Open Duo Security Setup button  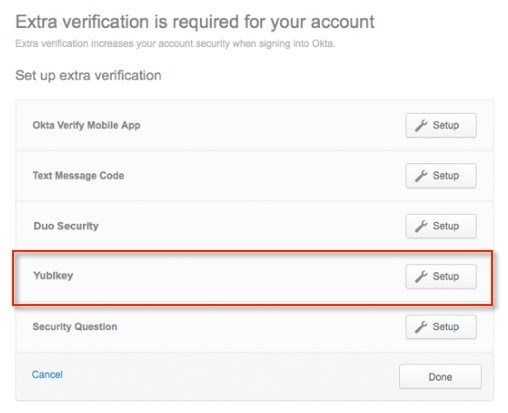(441, 226)
